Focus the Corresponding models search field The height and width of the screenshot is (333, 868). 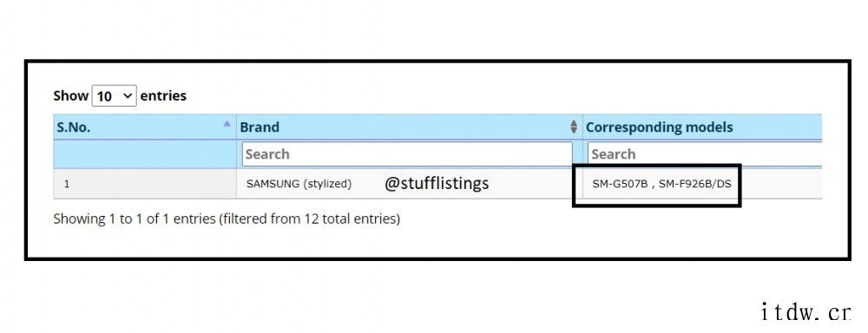705,153
